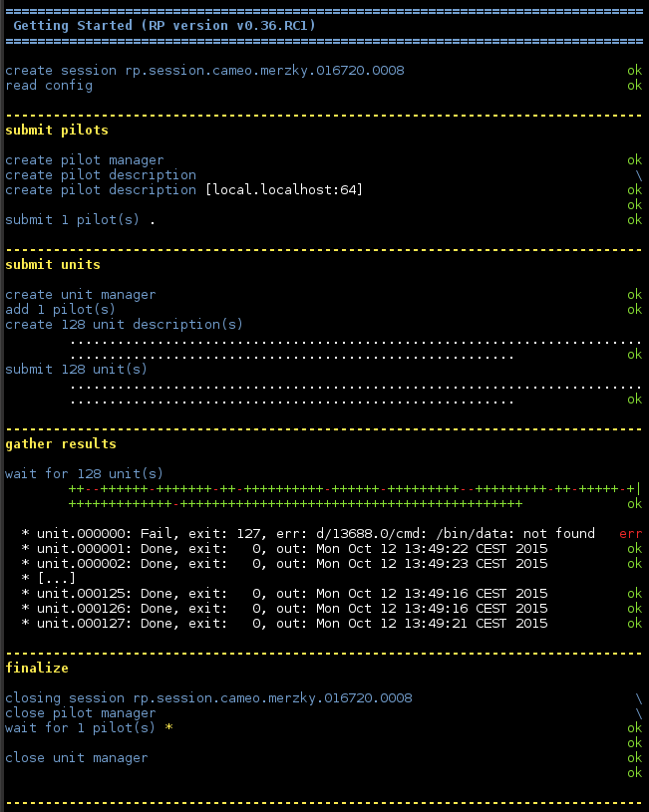Click the '[...]' ellipsis line
This screenshot has height=812, width=649.
(48, 579)
